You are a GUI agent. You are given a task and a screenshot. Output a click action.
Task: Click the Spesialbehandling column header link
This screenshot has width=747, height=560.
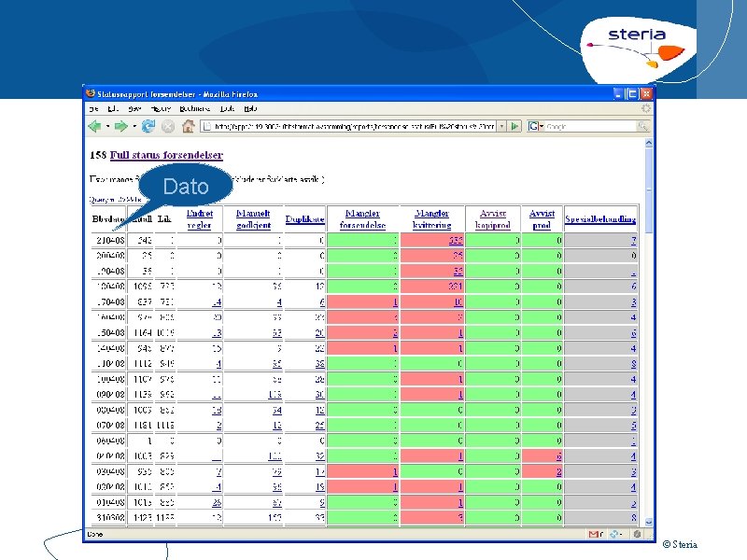click(600, 219)
